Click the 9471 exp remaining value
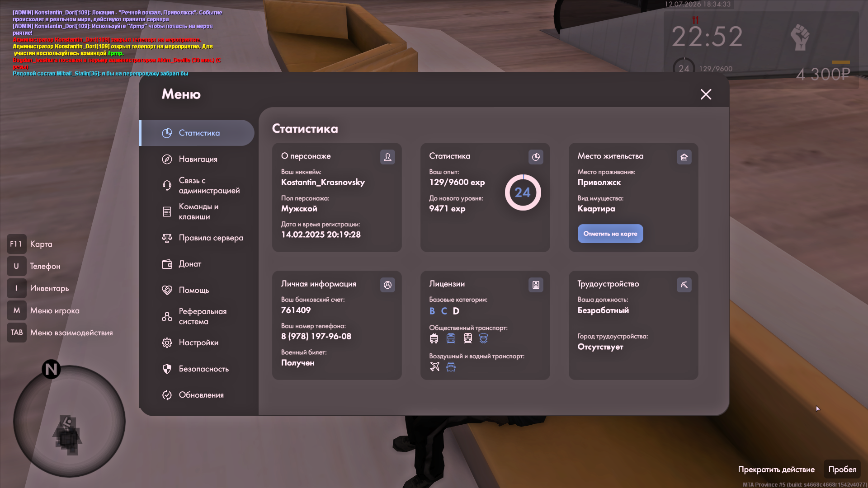868x488 pixels. coord(447,208)
